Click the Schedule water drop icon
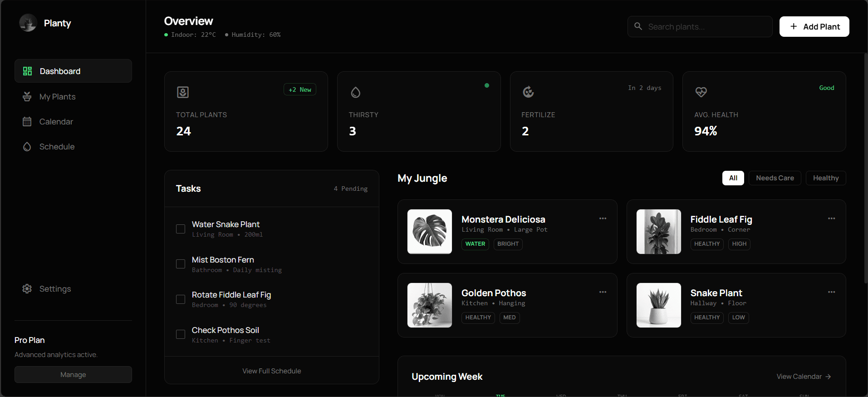The height and width of the screenshot is (397, 868). (27, 147)
